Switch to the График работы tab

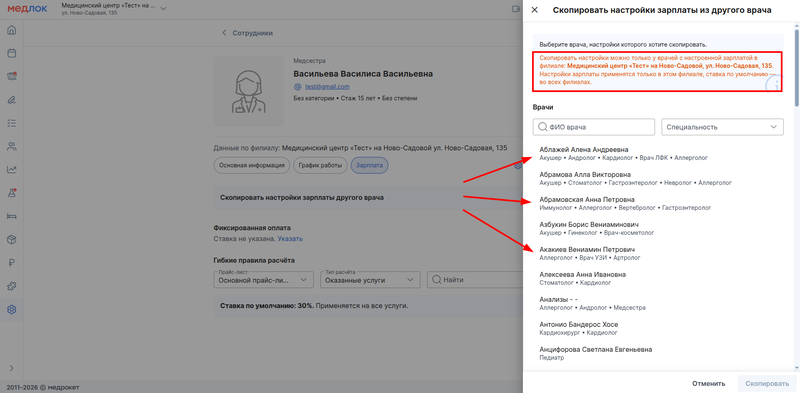tap(320, 165)
